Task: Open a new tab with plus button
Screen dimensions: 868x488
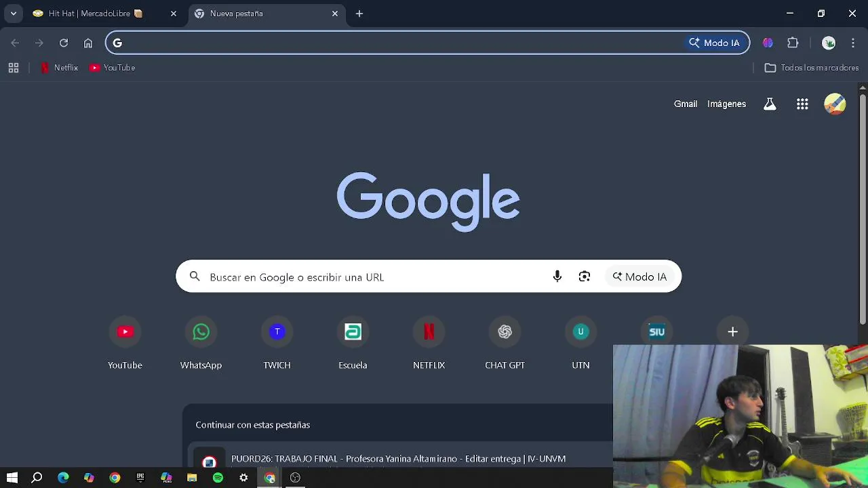Action: pos(359,14)
